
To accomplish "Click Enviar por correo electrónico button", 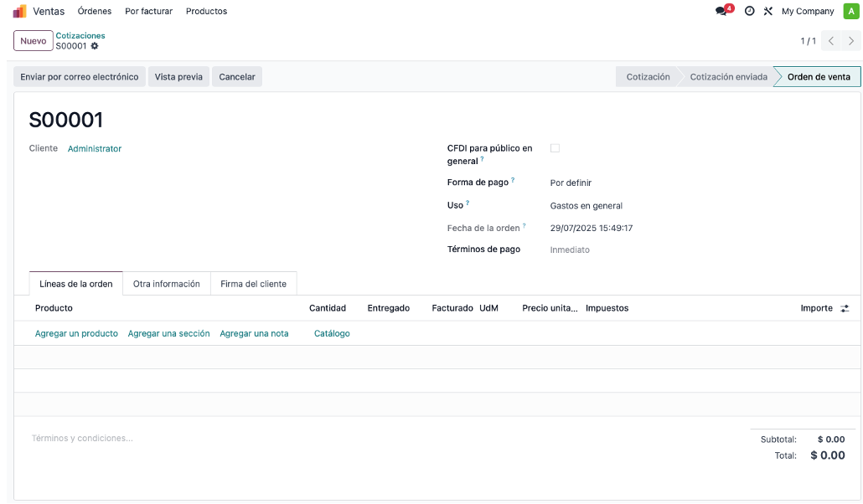I will (x=80, y=77).
